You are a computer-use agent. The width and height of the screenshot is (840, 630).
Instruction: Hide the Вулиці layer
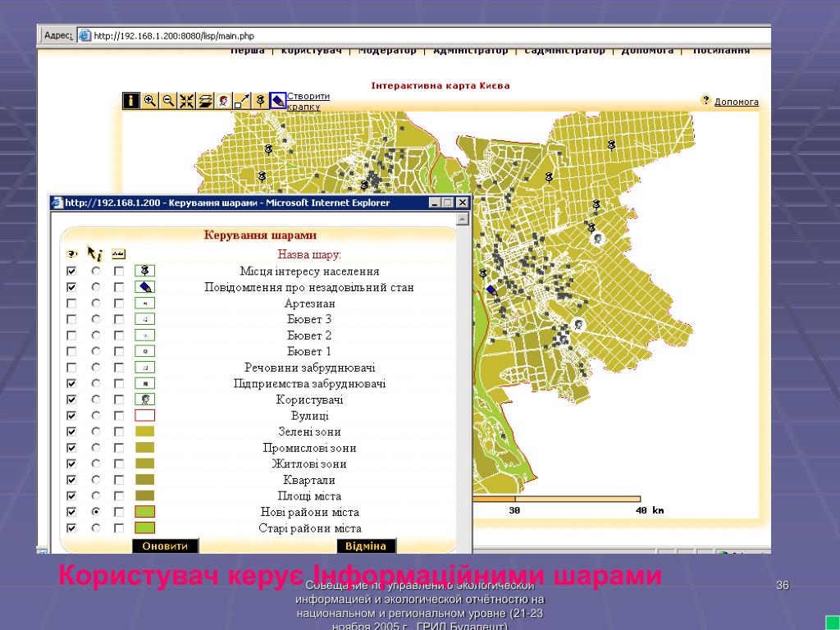pyautogui.click(x=71, y=416)
